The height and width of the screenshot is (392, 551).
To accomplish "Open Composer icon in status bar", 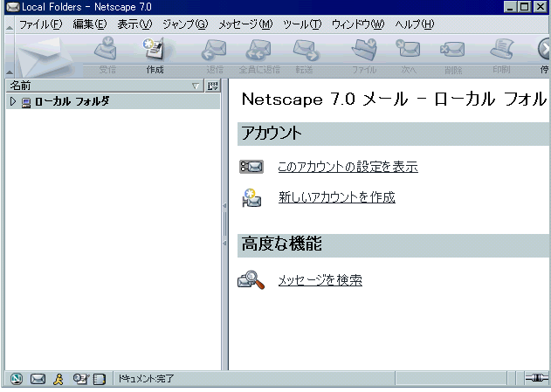I will (x=81, y=379).
